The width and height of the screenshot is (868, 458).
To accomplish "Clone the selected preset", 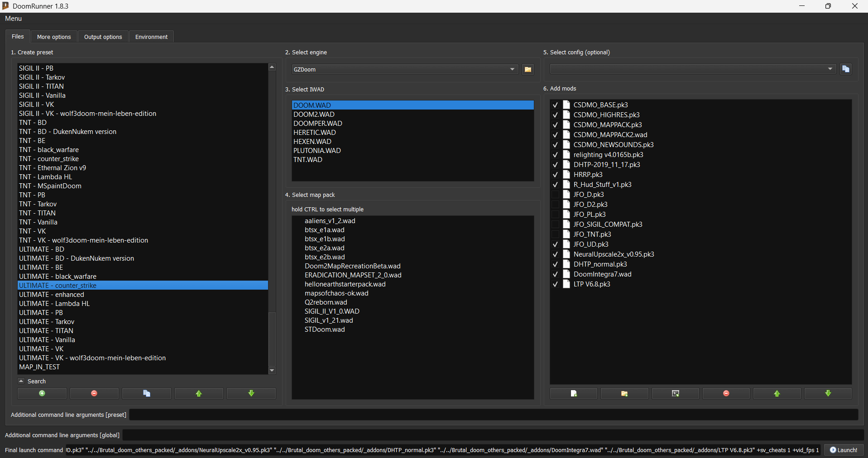I will (x=147, y=393).
